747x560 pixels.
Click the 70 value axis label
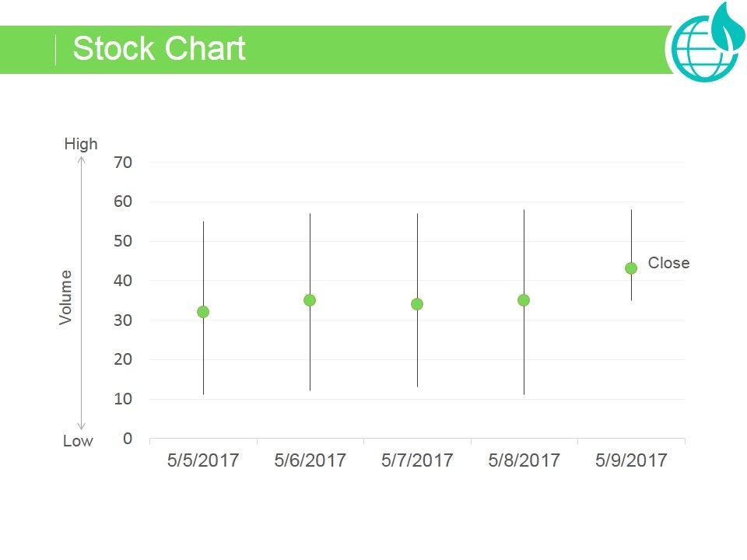(124, 163)
